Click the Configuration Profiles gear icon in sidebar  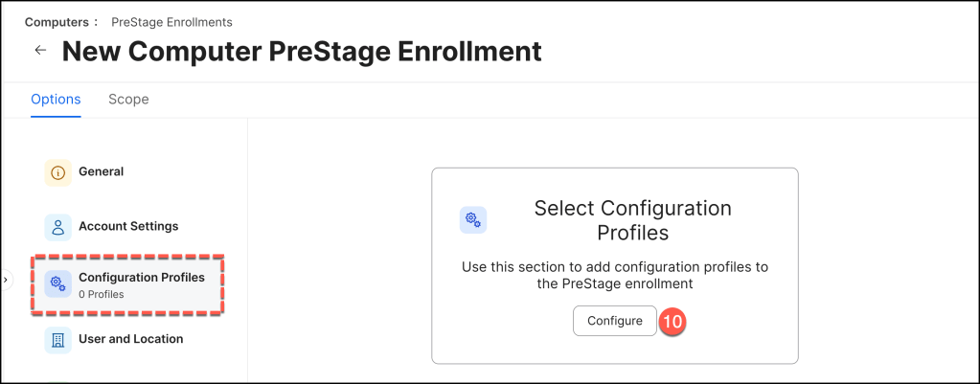58,283
